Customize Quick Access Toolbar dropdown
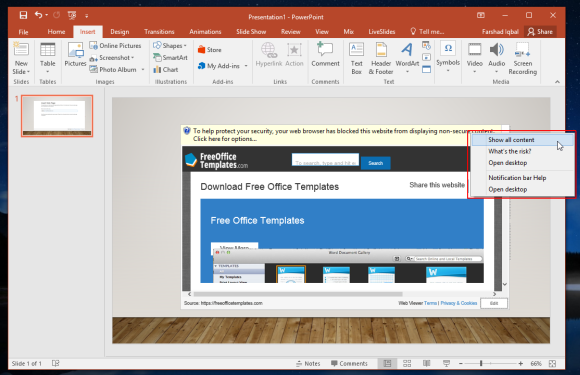The height and width of the screenshot is (375, 580). [x=86, y=16]
